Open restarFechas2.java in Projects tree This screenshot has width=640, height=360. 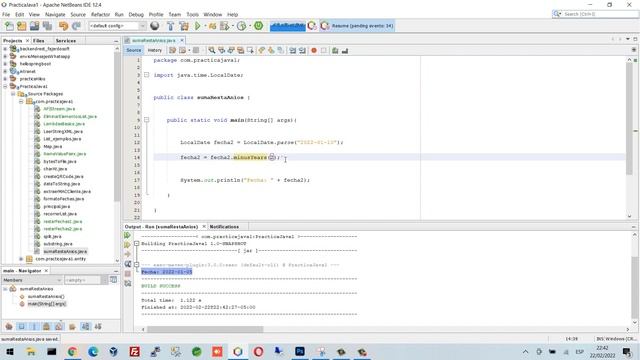pyautogui.click(x=63, y=229)
